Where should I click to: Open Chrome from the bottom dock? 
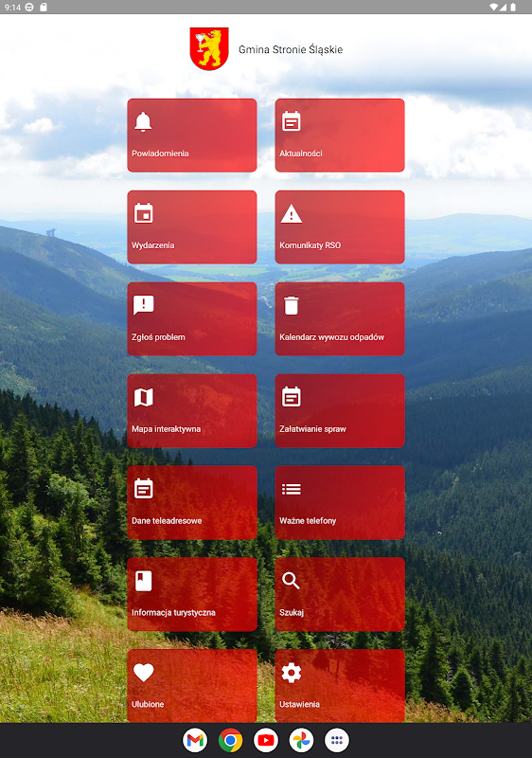point(230,740)
